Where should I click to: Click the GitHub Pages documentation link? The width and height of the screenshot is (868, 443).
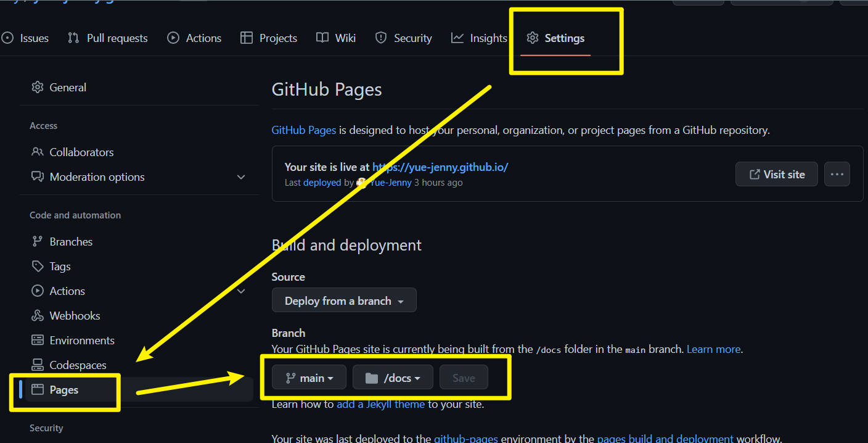tap(304, 130)
